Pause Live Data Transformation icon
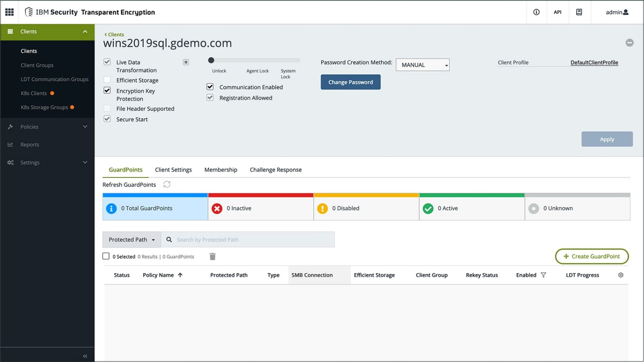 186,62
